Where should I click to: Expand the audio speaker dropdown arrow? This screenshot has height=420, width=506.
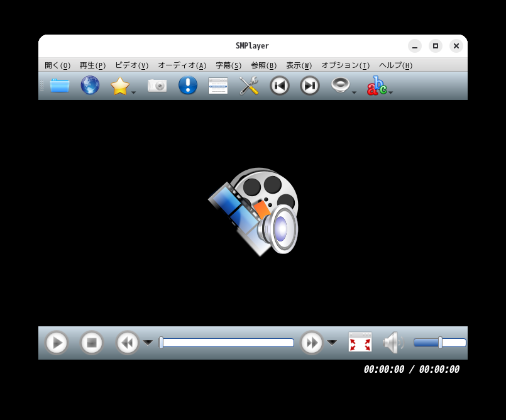coord(354,92)
